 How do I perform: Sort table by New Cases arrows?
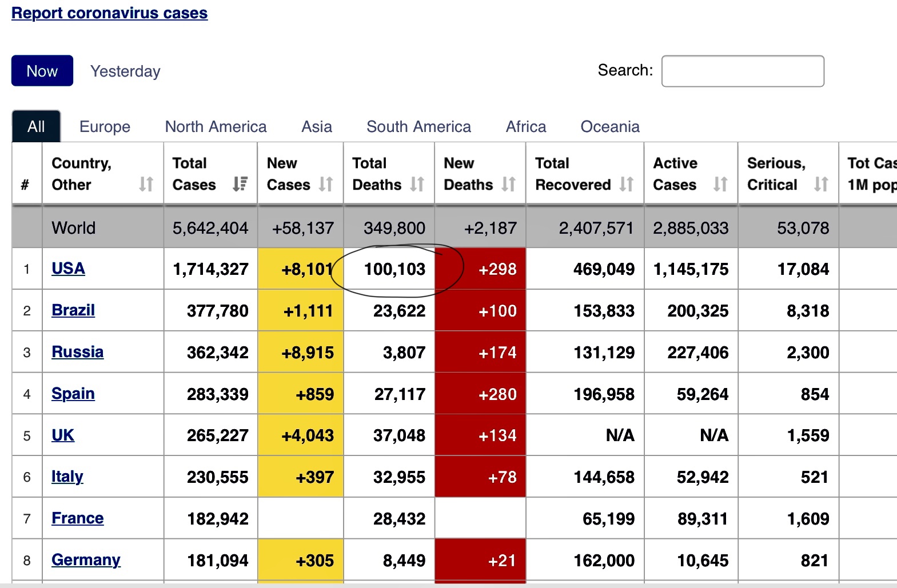326,184
